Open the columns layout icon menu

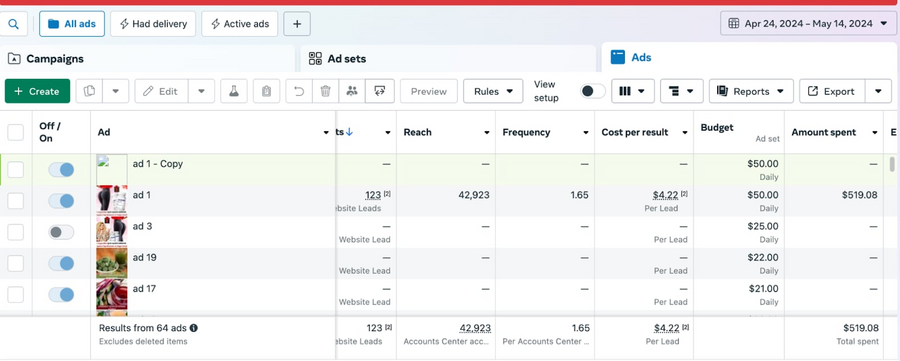[x=633, y=91]
